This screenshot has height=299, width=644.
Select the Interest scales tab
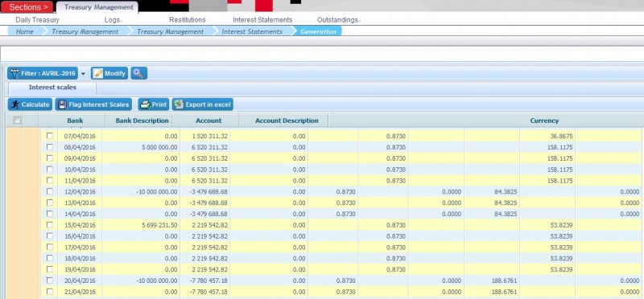tap(52, 88)
